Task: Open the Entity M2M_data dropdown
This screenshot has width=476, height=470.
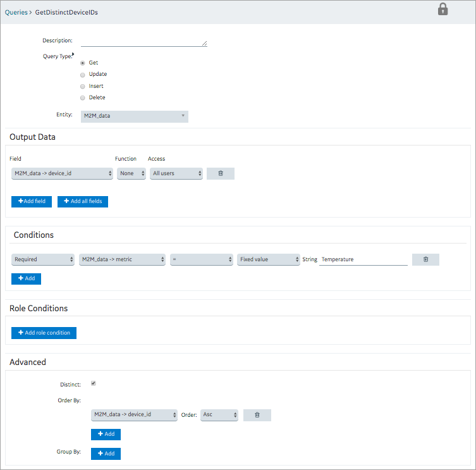Action: click(135, 116)
